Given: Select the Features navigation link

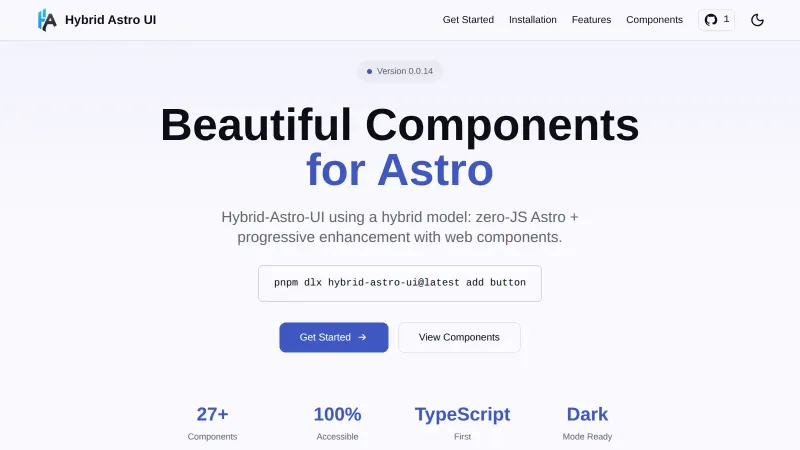Looking at the screenshot, I should (591, 20).
